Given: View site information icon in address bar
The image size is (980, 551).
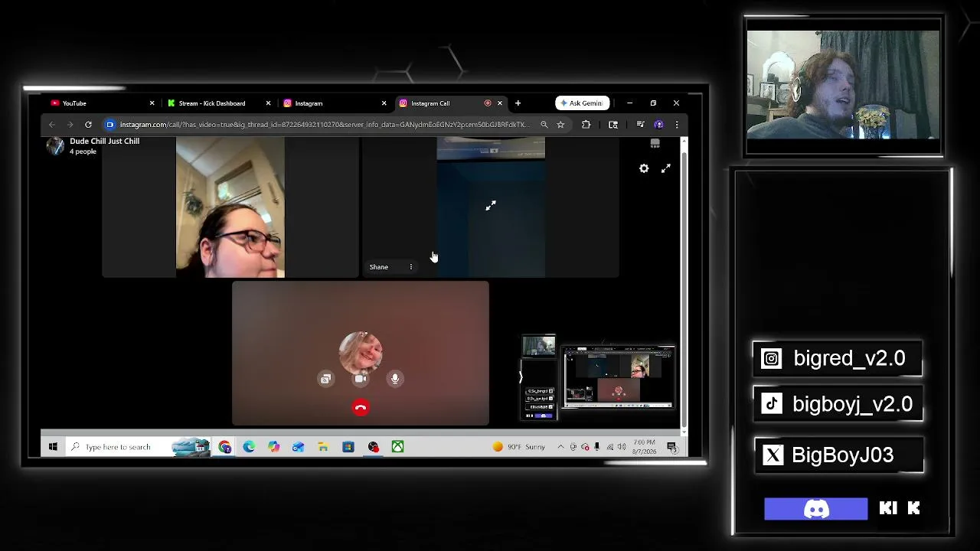Looking at the screenshot, I should pos(110,125).
